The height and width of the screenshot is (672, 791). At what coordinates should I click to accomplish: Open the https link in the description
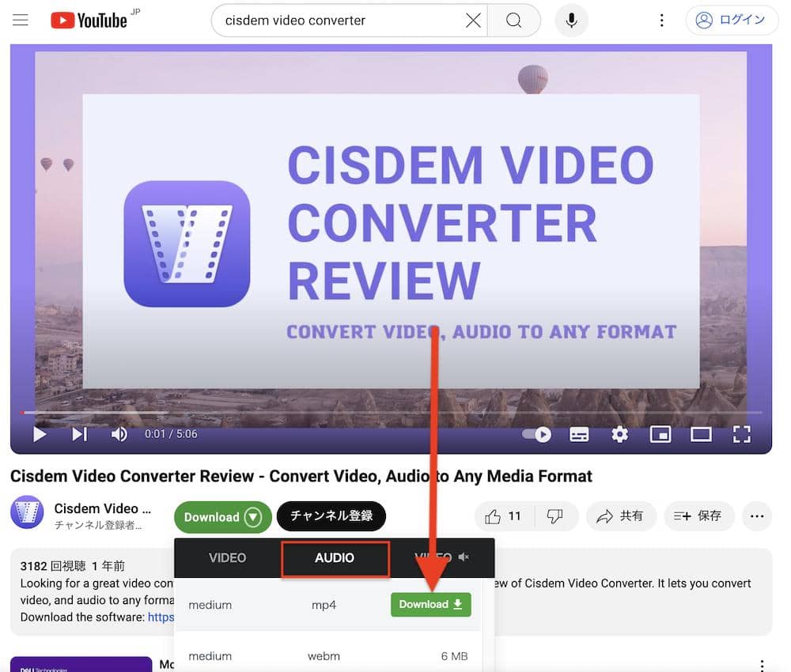161,617
